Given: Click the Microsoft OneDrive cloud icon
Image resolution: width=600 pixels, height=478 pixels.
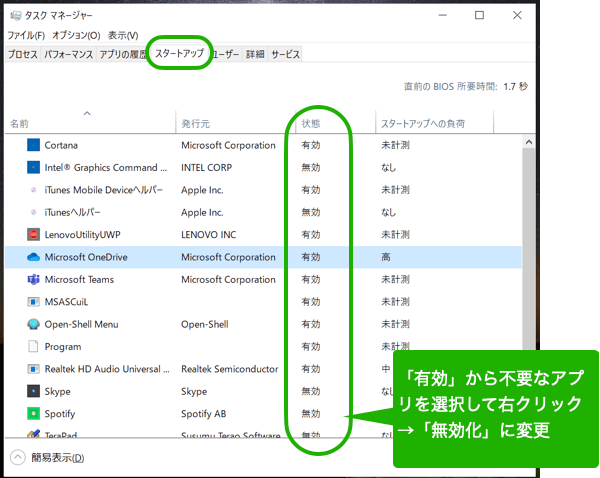Looking at the screenshot, I should [34, 257].
